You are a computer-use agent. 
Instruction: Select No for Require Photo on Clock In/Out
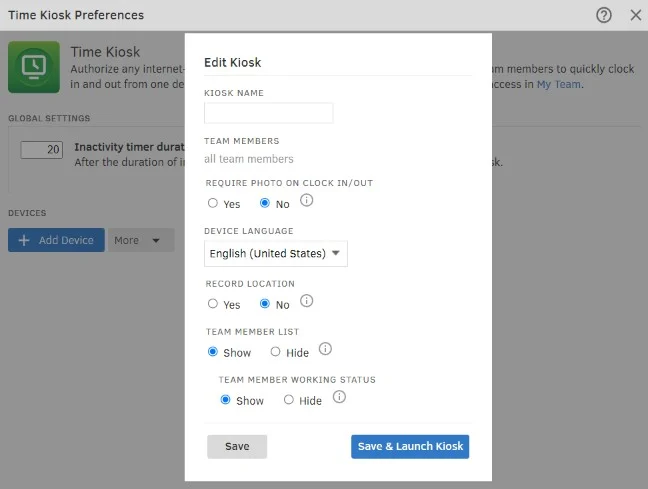click(x=264, y=203)
